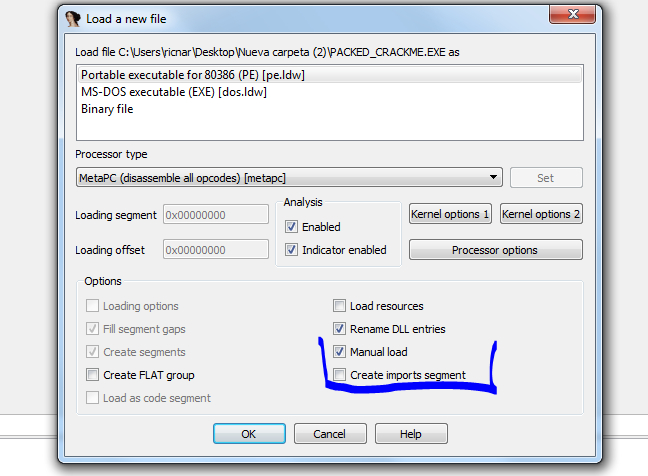
Task: Enable Create imports segment checkbox
Action: click(340, 375)
